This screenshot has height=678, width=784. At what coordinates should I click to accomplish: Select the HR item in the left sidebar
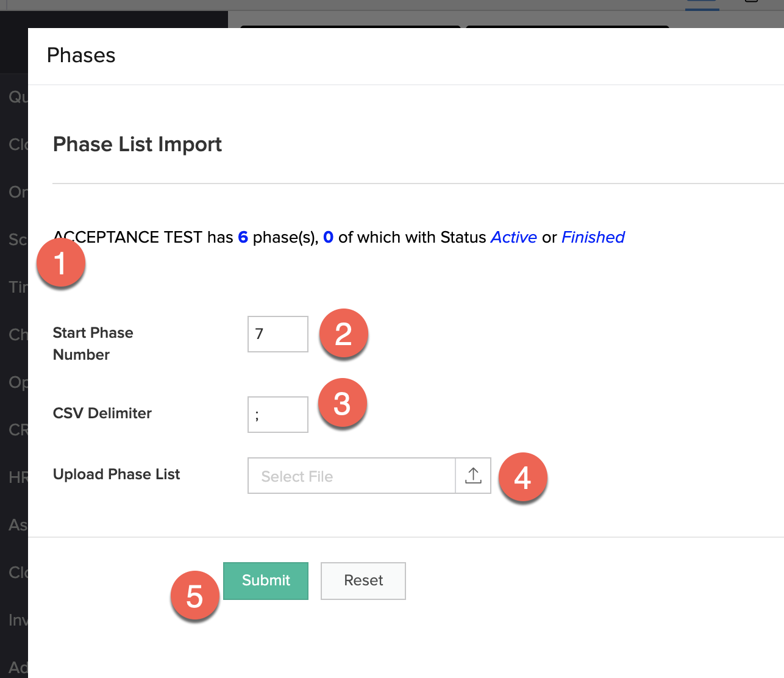17,477
